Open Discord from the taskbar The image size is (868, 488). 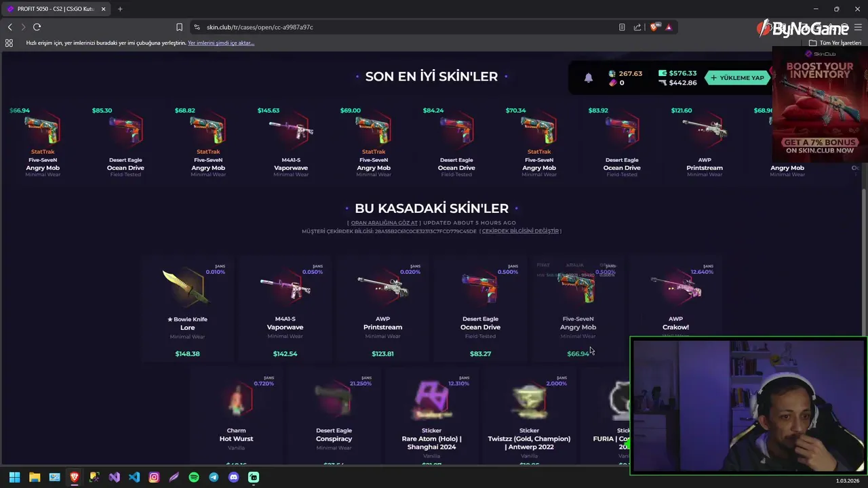[x=234, y=477]
